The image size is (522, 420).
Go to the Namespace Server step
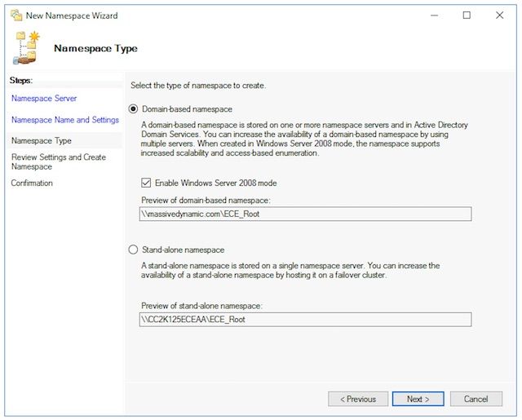pyautogui.click(x=44, y=98)
